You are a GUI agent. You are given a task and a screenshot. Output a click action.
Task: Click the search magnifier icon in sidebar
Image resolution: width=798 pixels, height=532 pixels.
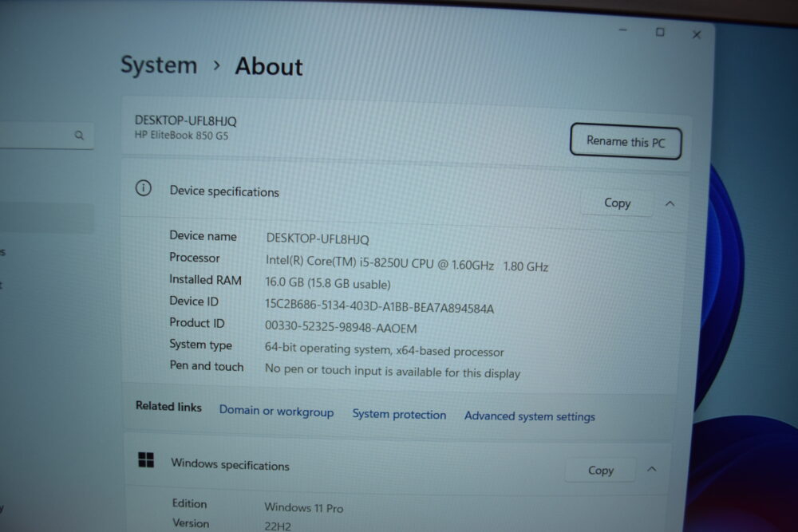tap(79, 136)
